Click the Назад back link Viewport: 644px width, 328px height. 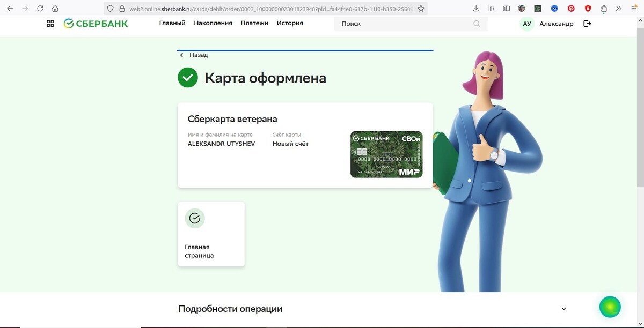(x=194, y=55)
